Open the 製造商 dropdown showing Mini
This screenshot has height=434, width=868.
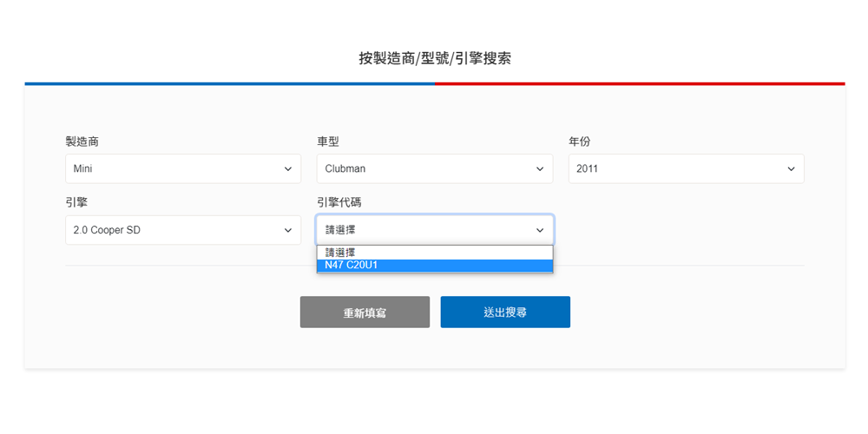183,169
